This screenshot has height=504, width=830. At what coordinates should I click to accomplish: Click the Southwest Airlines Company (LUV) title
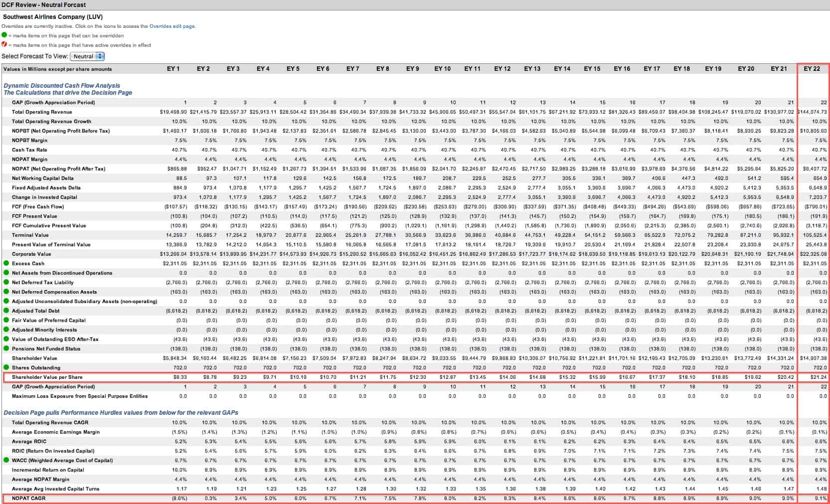(x=53, y=16)
